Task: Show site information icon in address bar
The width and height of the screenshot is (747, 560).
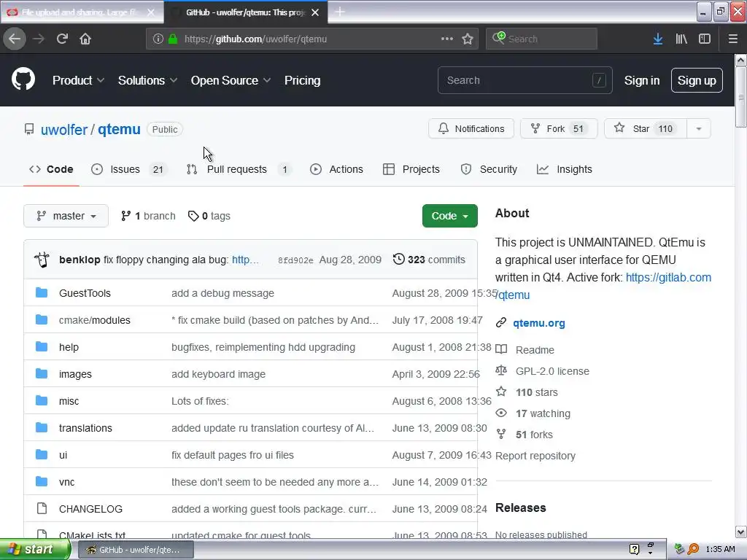Action: point(158,39)
